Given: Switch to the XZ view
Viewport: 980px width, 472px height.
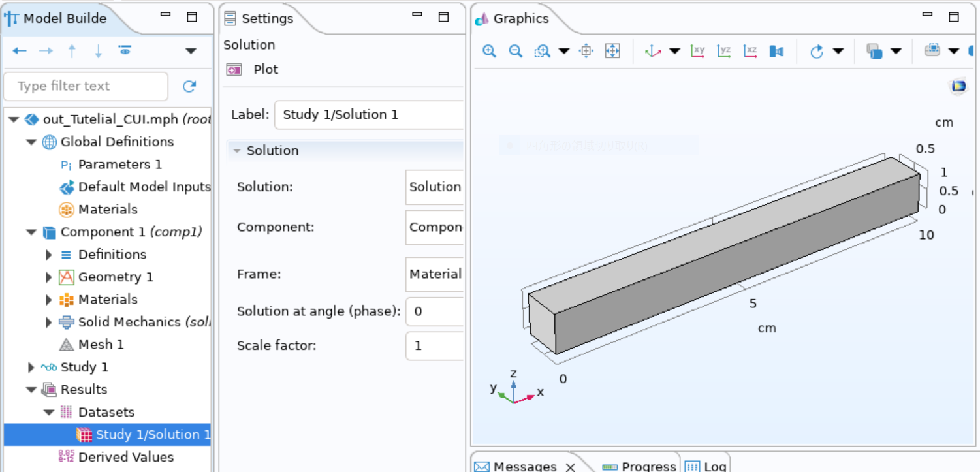Looking at the screenshot, I should tap(750, 50).
